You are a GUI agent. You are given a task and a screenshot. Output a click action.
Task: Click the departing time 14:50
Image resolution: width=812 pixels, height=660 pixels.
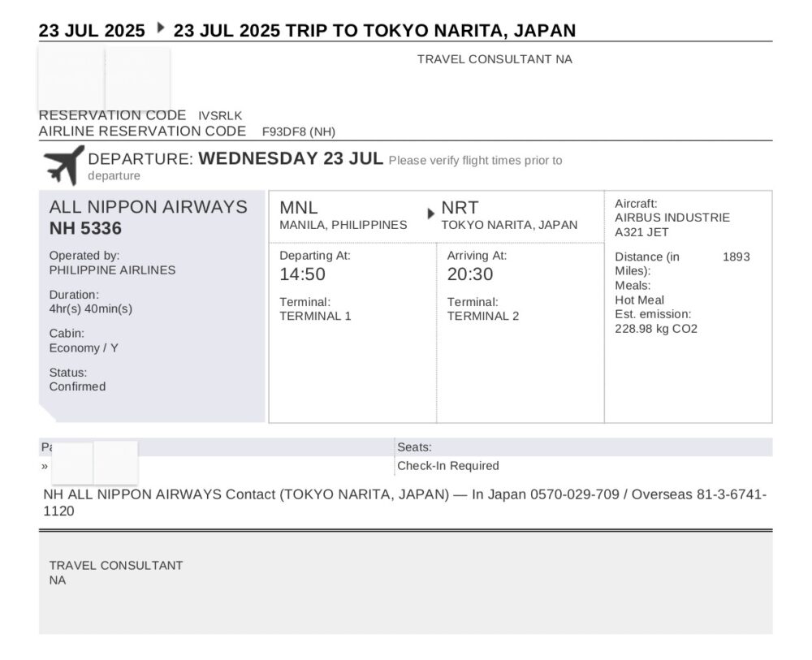click(x=302, y=274)
